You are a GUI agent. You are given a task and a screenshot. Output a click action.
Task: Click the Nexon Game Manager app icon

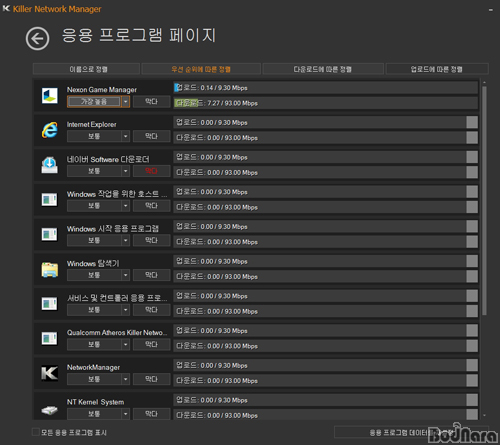(50, 96)
